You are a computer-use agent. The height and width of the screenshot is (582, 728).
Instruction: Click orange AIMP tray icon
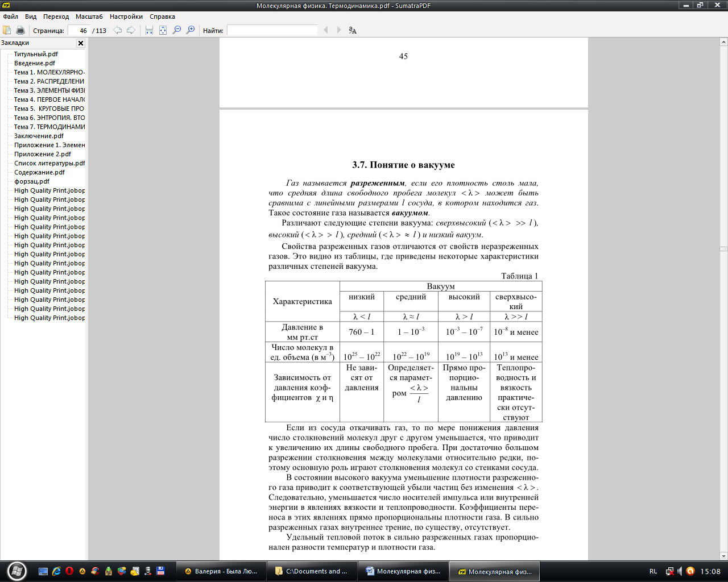tap(690, 571)
